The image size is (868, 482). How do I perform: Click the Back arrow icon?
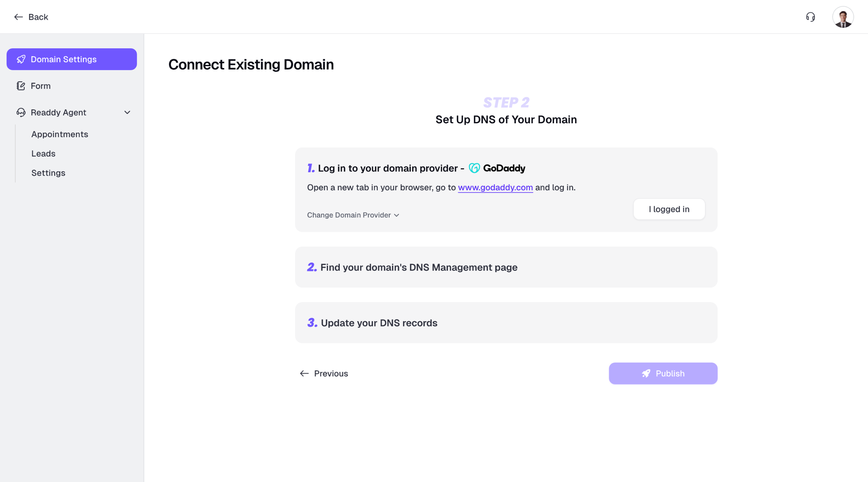(18, 17)
